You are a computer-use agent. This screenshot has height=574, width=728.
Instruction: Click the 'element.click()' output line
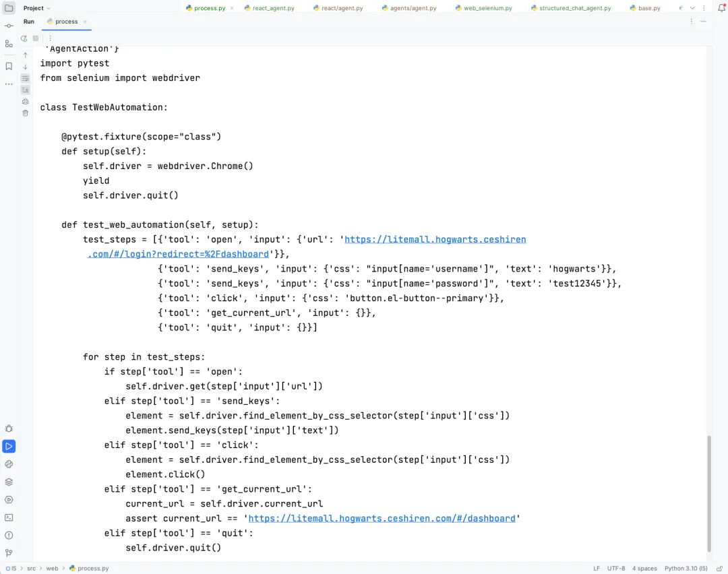pyautogui.click(x=165, y=475)
